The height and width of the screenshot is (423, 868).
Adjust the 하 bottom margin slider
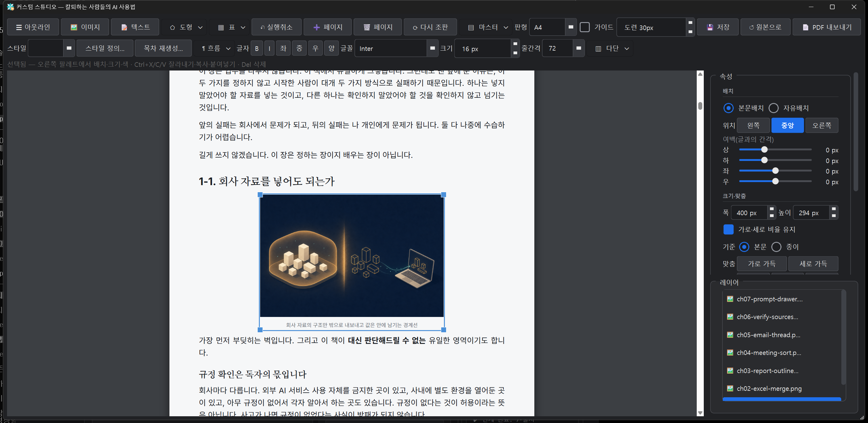(764, 160)
